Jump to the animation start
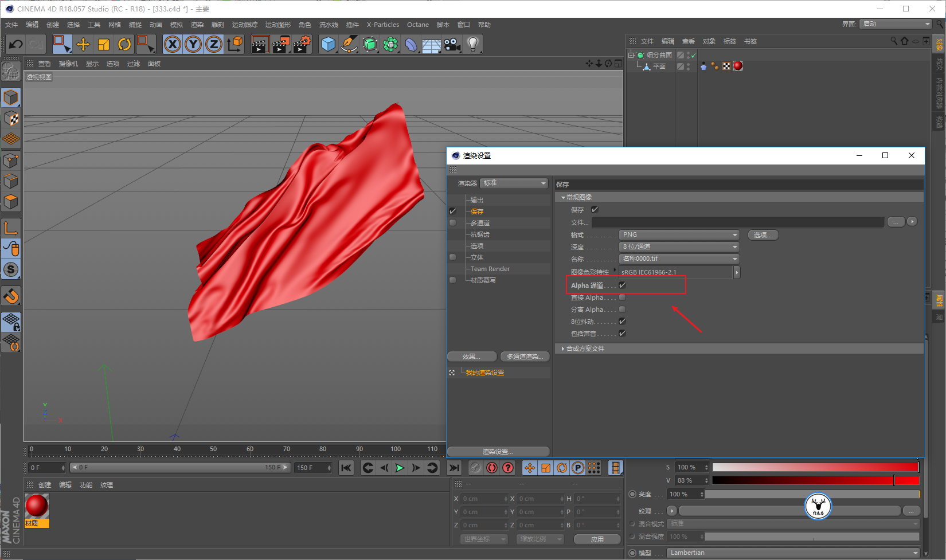Screen dimensions: 946x560 [x=346, y=468]
